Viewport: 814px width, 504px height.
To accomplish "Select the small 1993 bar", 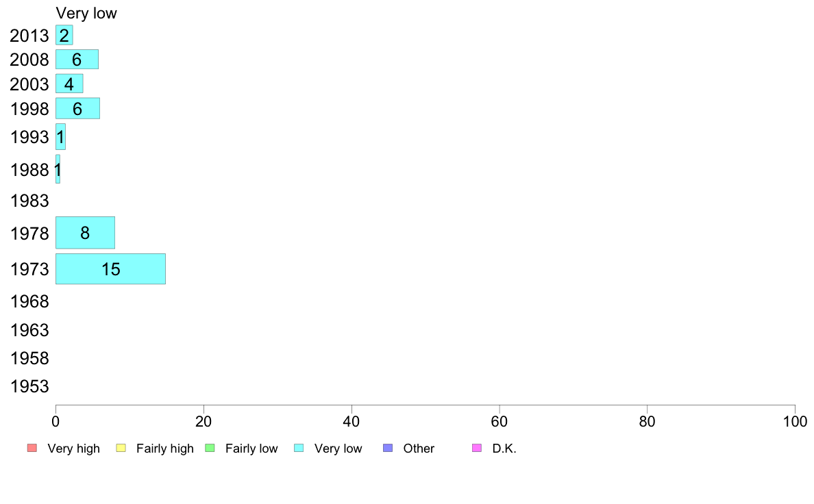I will click(60, 136).
